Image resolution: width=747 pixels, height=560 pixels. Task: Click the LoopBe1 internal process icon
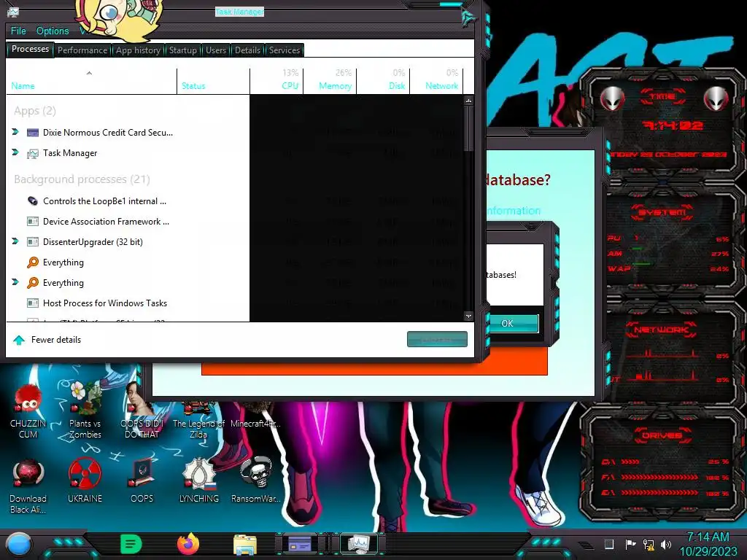32,201
